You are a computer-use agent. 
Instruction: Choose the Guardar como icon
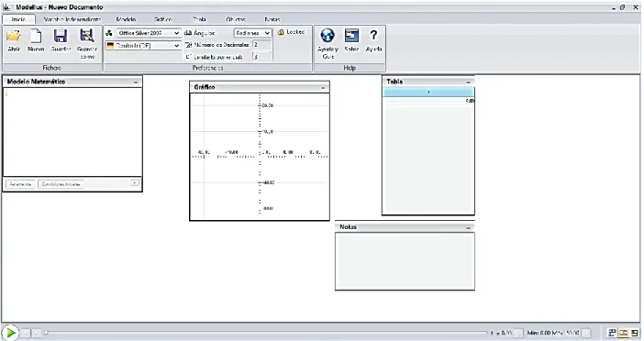coord(86,43)
